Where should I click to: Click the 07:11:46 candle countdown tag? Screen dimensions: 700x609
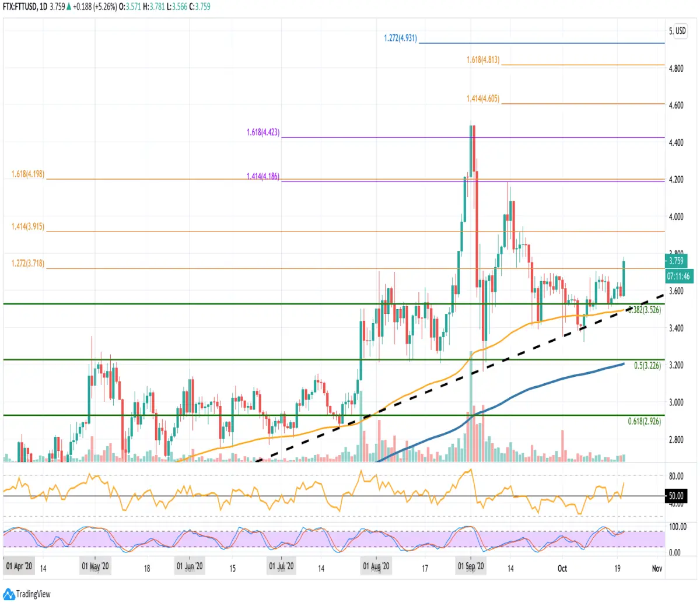pos(679,276)
